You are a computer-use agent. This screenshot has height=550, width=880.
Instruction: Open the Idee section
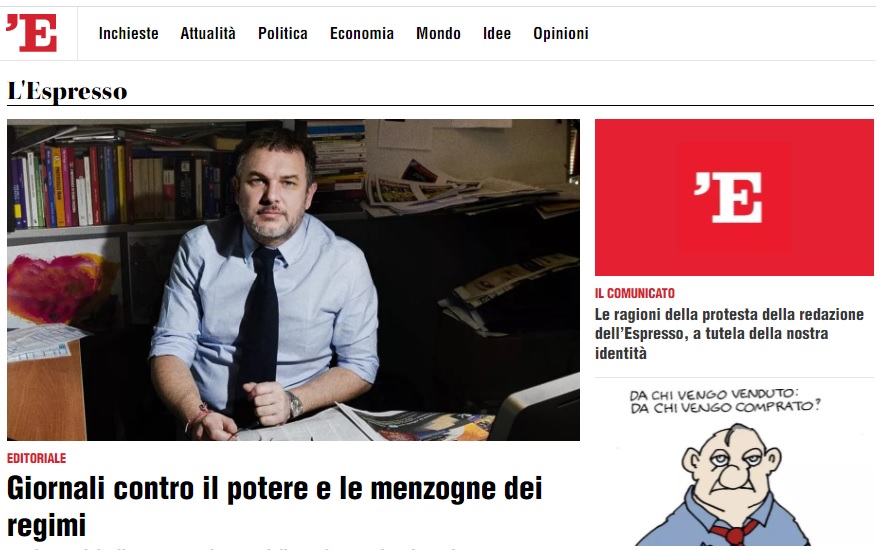pos(497,34)
